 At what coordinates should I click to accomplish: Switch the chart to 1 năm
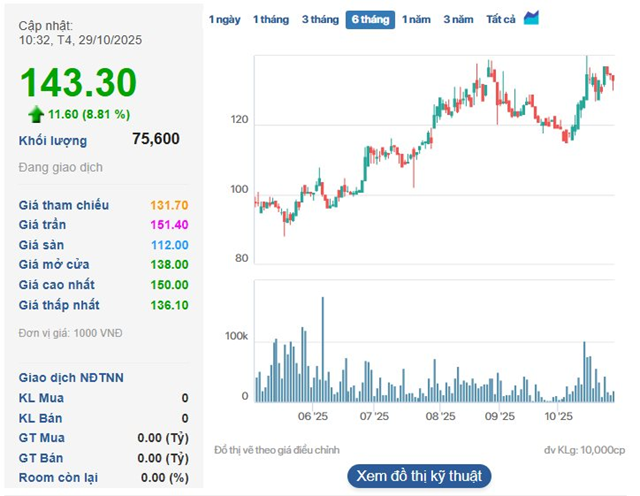417,19
